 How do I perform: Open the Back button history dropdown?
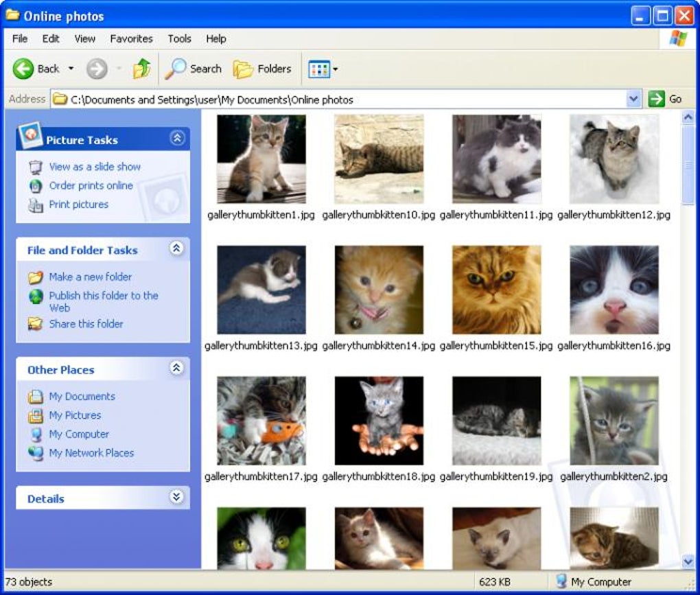click(x=71, y=69)
